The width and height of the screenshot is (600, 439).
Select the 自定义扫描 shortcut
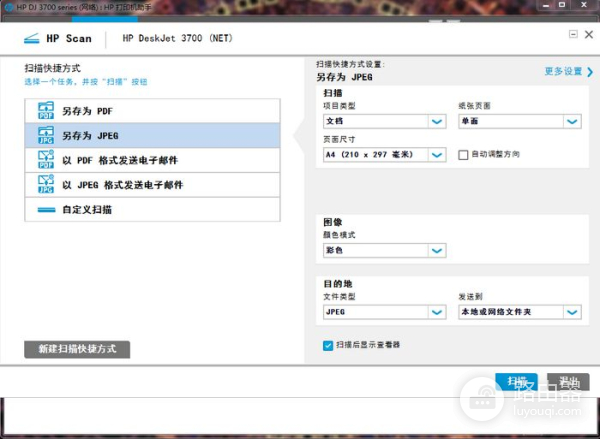click(x=152, y=209)
